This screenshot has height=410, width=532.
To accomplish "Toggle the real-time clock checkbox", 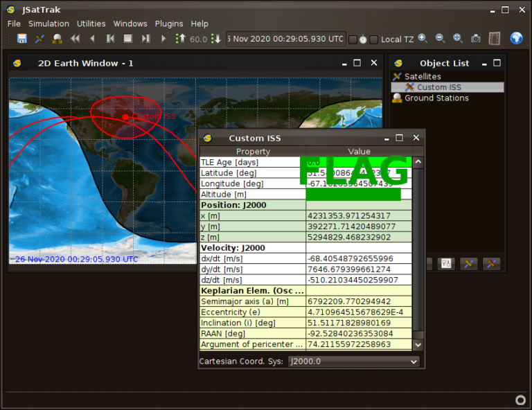I will pos(353,39).
